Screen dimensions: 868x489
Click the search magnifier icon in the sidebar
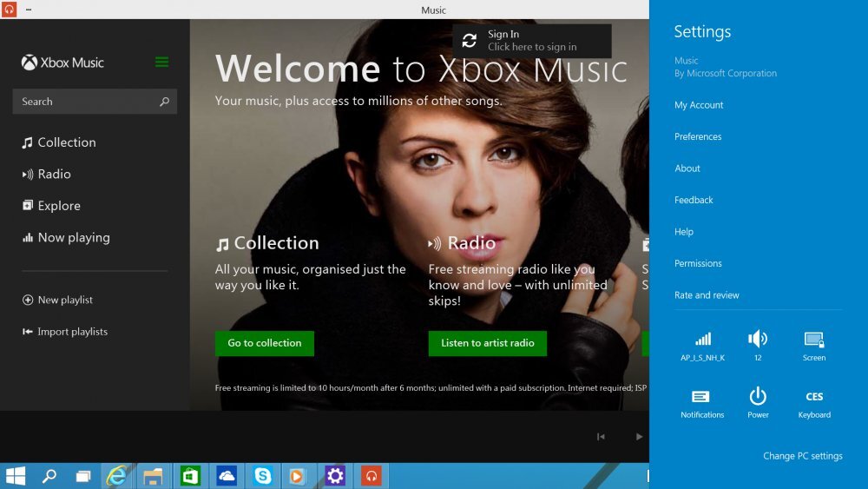(x=164, y=102)
